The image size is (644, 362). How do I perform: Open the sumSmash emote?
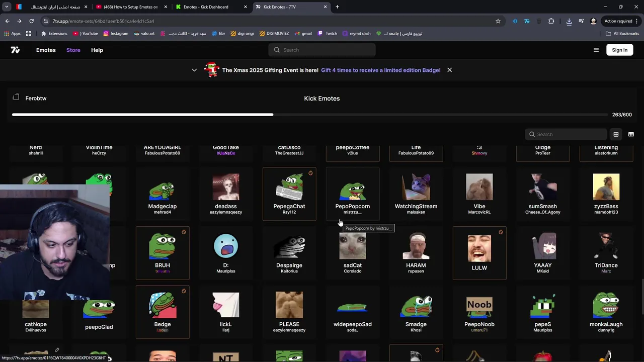coord(543,194)
